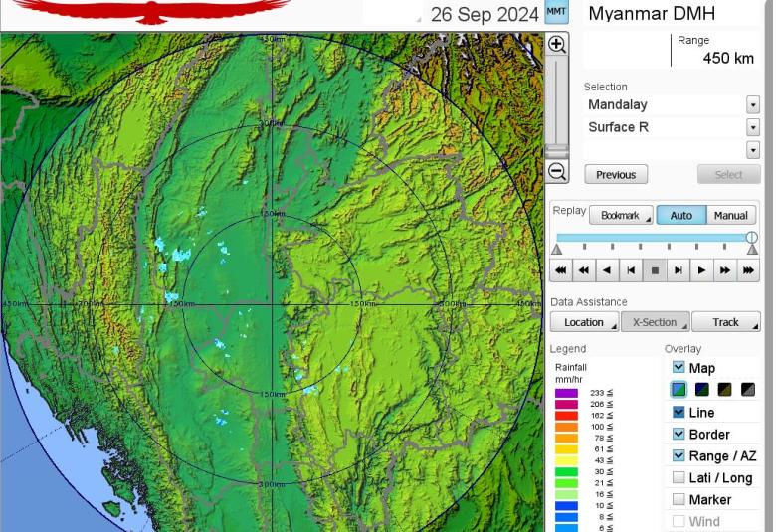Click the Previous button

[x=616, y=174]
